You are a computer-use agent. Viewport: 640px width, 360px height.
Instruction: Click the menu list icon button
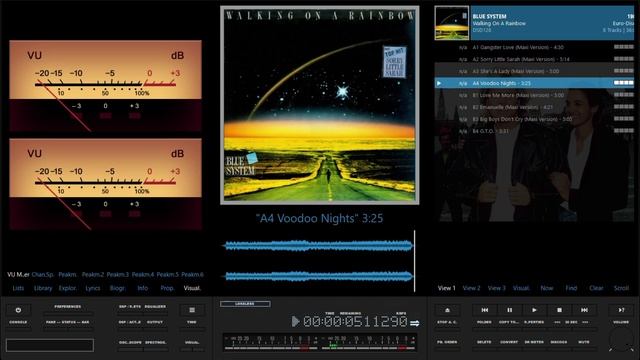[x=192, y=310]
